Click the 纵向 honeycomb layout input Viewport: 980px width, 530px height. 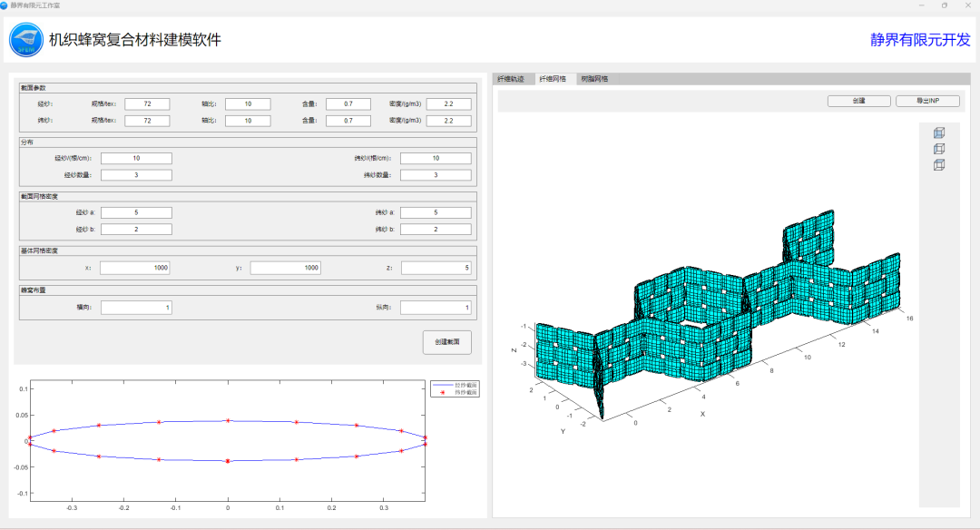tap(436, 308)
